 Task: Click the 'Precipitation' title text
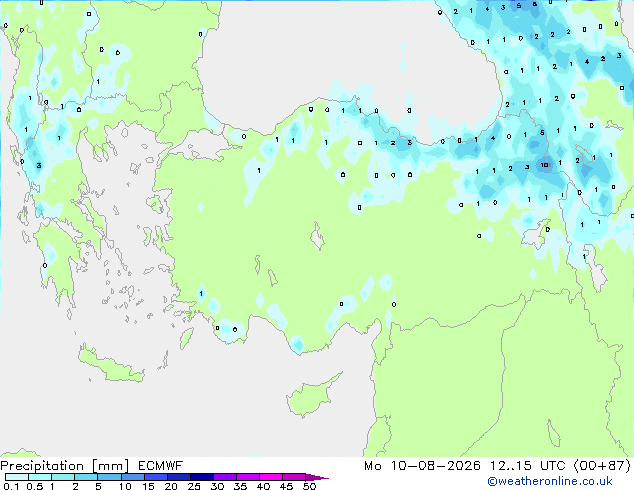42,466
